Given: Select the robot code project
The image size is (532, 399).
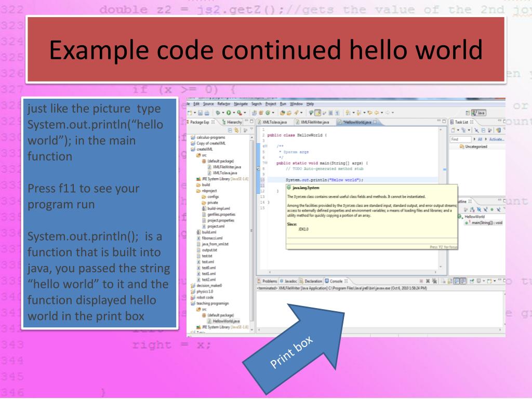Looking at the screenshot, I should [202, 298].
